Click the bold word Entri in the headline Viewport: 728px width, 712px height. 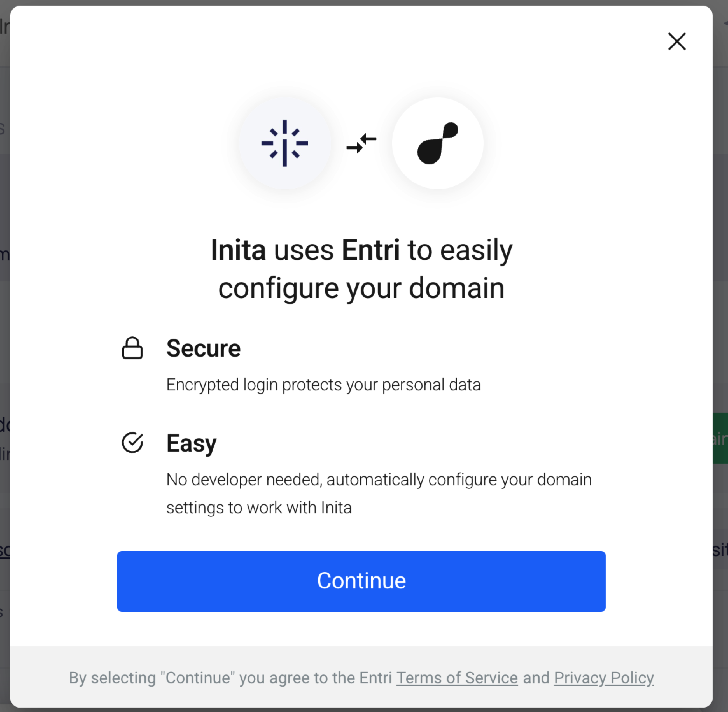[x=370, y=250]
